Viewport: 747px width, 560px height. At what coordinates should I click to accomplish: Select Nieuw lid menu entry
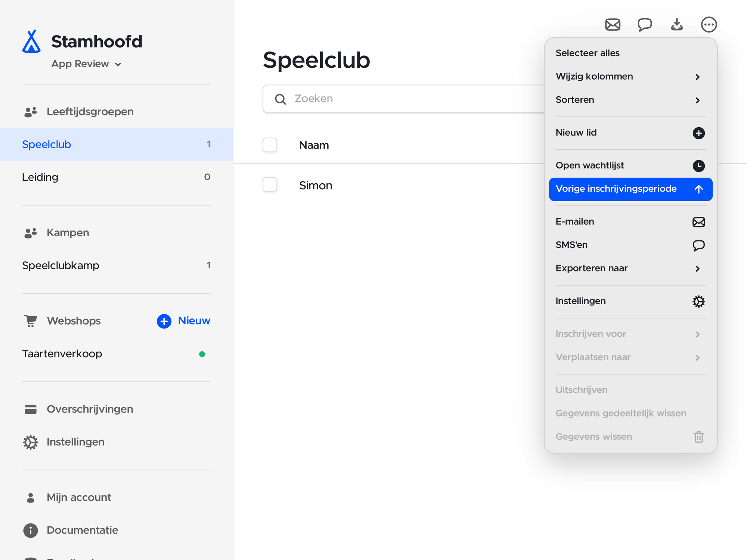pyautogui.click(x=630, y=133)
